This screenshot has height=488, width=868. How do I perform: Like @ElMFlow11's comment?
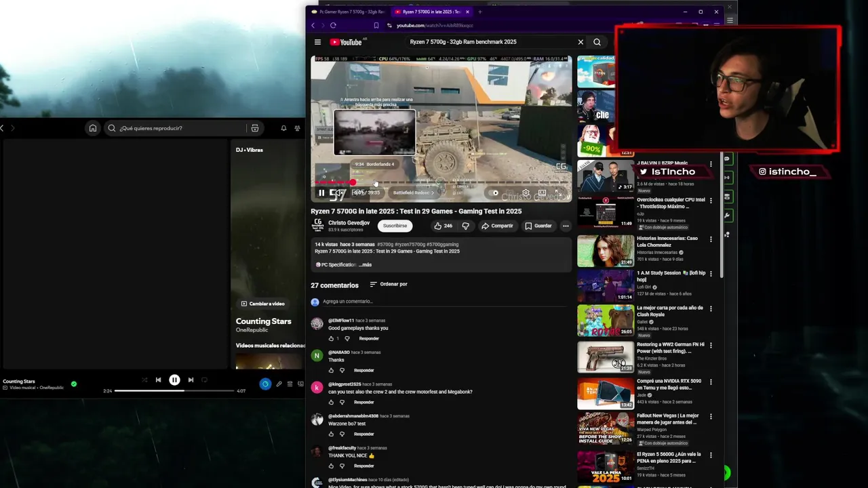click(331, 338)
